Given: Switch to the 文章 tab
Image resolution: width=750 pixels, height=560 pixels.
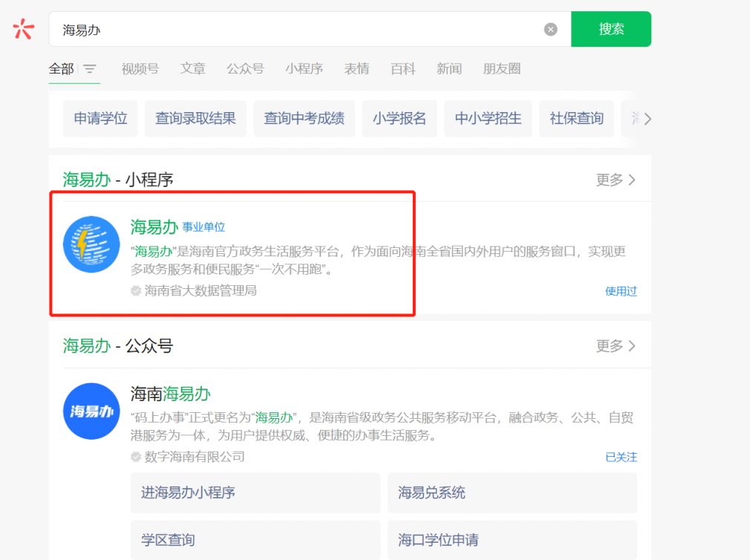Looking at the screenshot, I should [x=193, y=69].
